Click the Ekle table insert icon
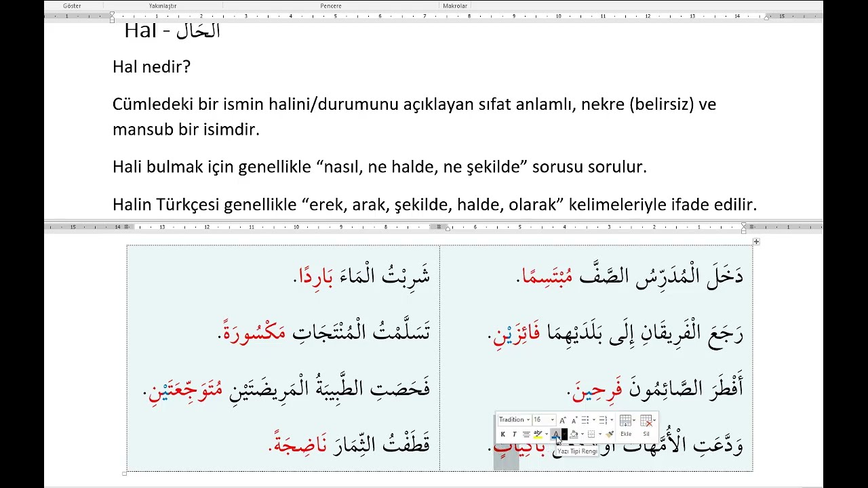This screenshot has width=868, height=488. (x=626, y=420)
